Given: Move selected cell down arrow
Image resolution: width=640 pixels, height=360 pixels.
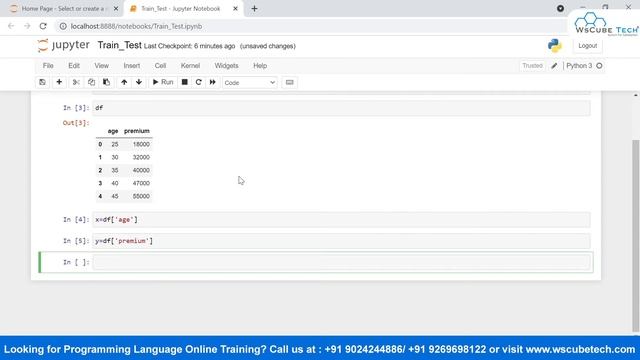Looking at the screenshot, I should coord(139,82).
